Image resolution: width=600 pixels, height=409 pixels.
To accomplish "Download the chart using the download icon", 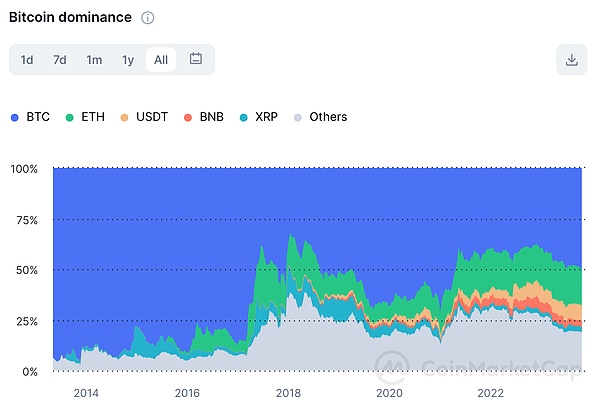I will (571, 59).
